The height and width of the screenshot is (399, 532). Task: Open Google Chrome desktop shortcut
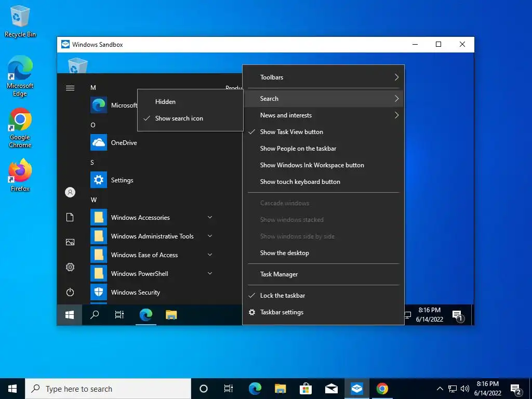(x=20, y=128)
